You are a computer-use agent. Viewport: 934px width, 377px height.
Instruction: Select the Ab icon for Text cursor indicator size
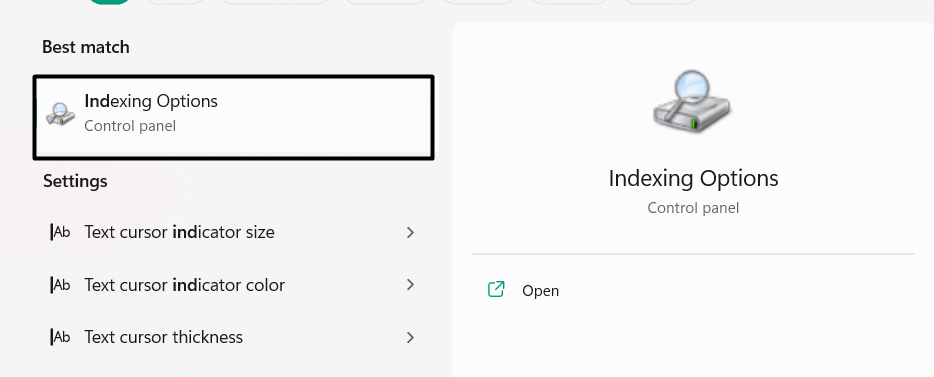(60, 232)
